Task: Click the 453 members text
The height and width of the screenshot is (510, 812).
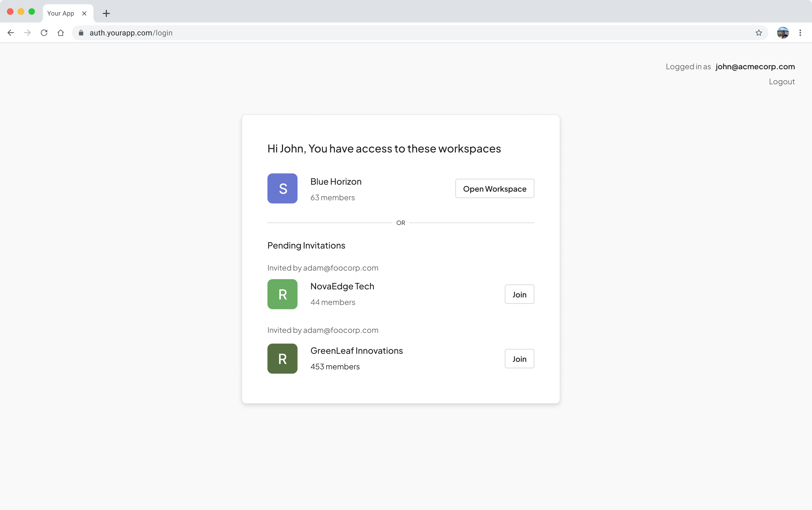Action: pos(335,366)
